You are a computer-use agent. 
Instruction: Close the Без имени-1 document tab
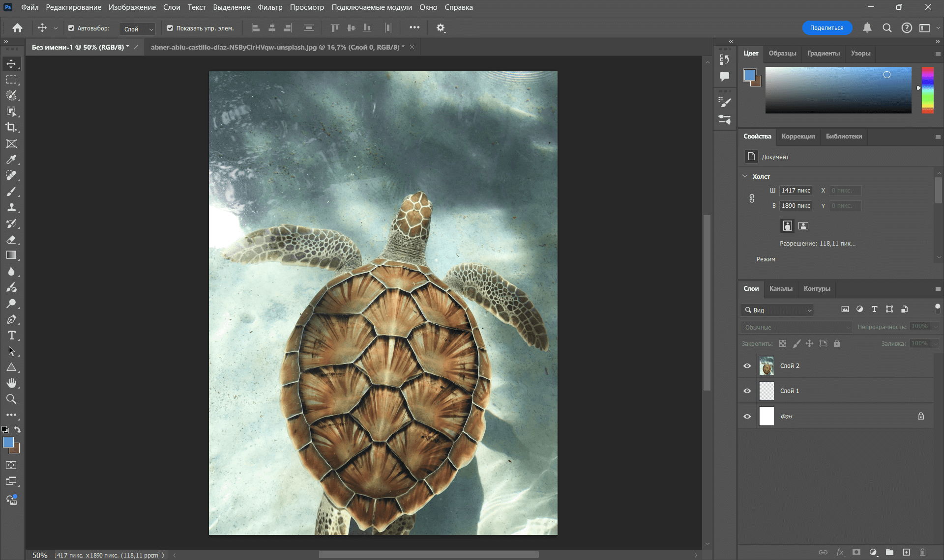tap(136, 47)
